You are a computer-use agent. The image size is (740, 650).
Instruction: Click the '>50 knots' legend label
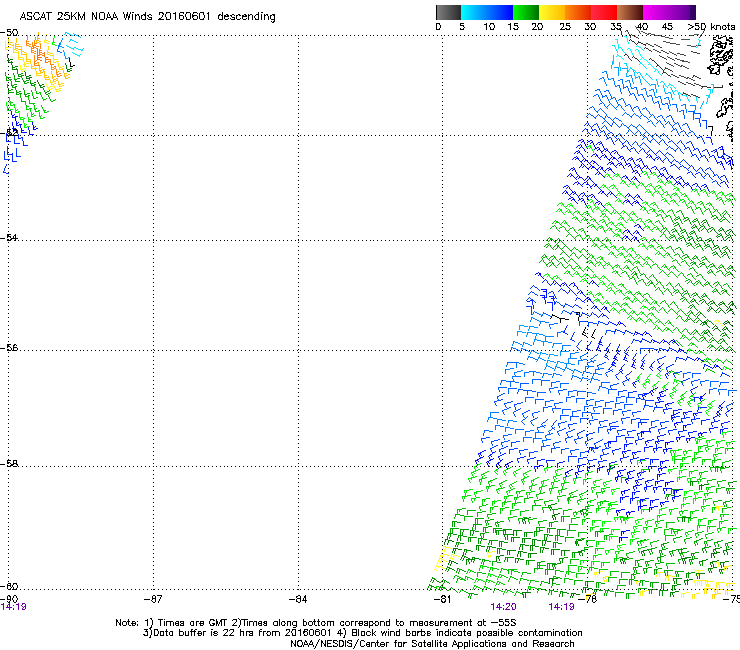coord(711,27)
